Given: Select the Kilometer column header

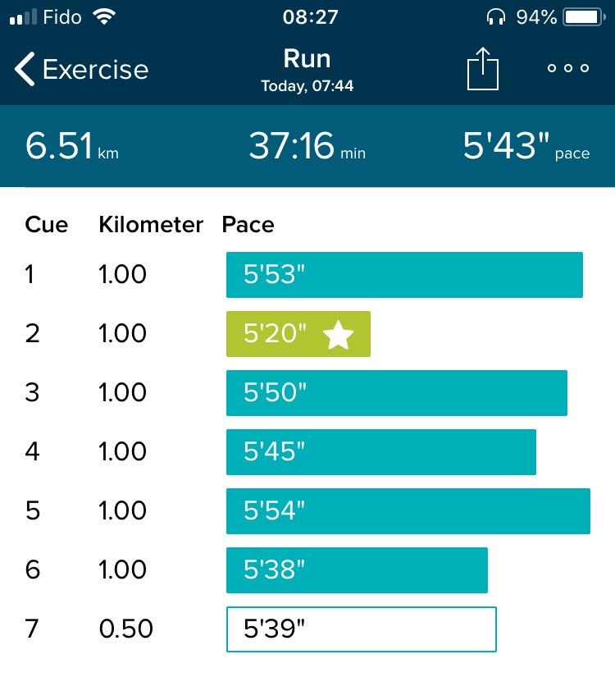Looking at the screenshot, I should pos(150,225).
